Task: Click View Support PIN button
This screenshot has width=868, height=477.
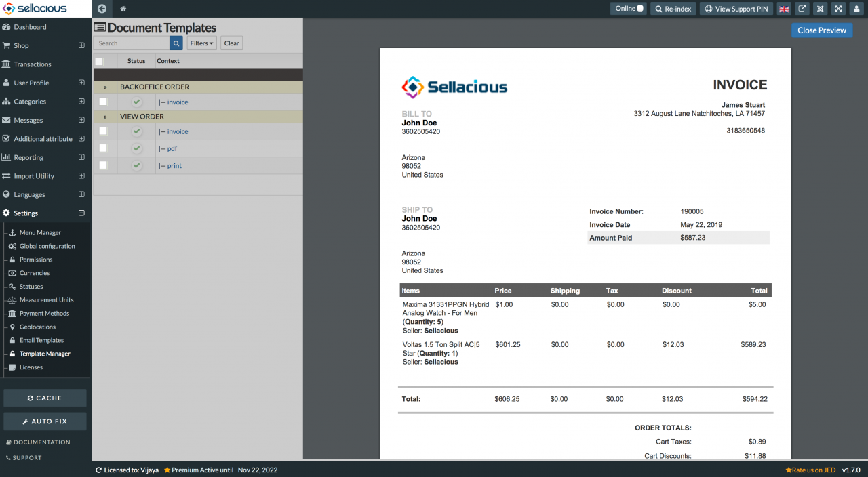Action: 736,9
